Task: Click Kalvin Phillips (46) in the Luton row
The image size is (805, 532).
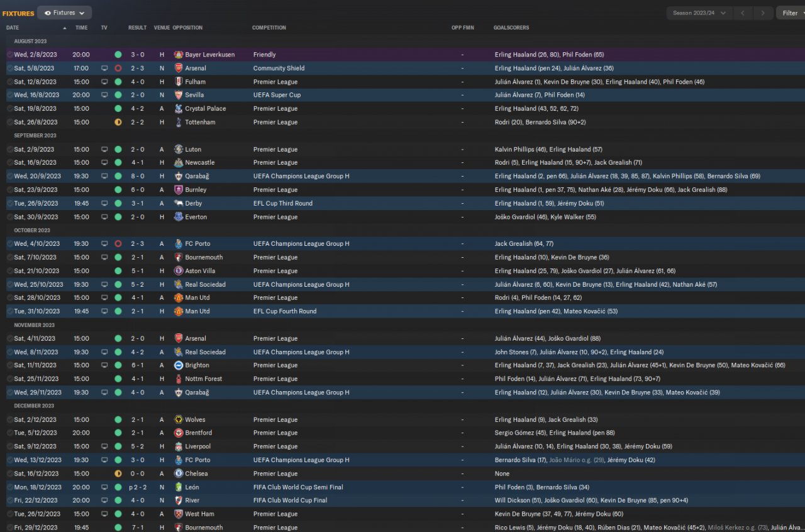Action: click(519, 150)
